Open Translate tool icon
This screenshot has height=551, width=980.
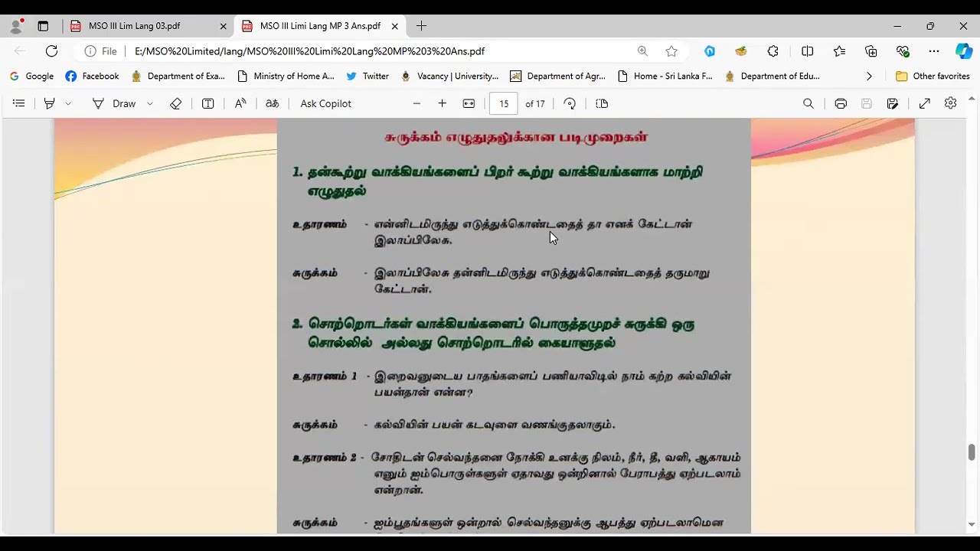272,103
